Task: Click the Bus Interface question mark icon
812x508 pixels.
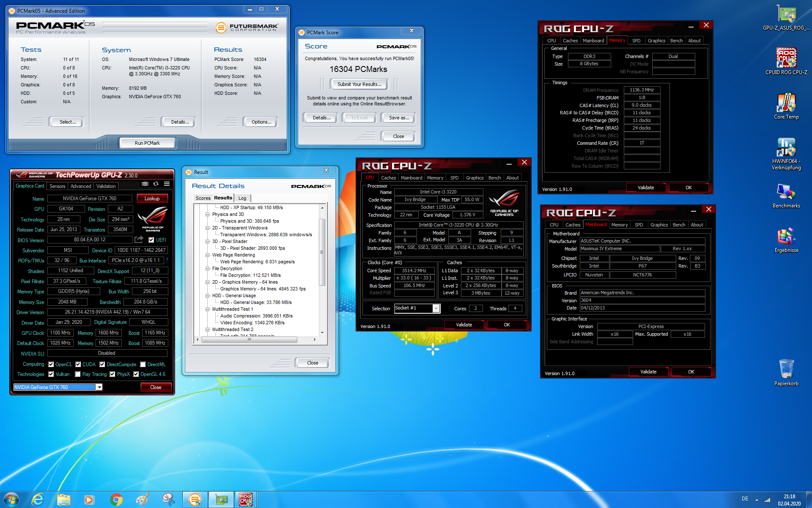Action: click(167, 260)
